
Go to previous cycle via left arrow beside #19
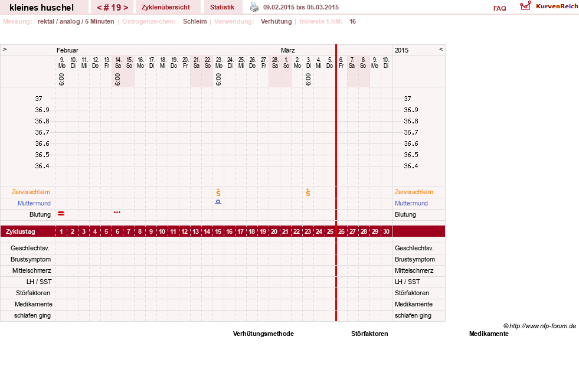(99, 8)
